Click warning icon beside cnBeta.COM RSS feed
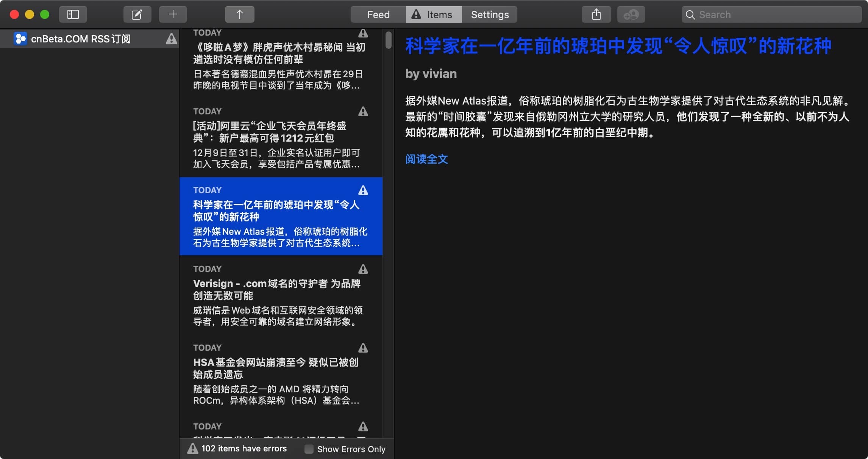 [x=172, y=38]
